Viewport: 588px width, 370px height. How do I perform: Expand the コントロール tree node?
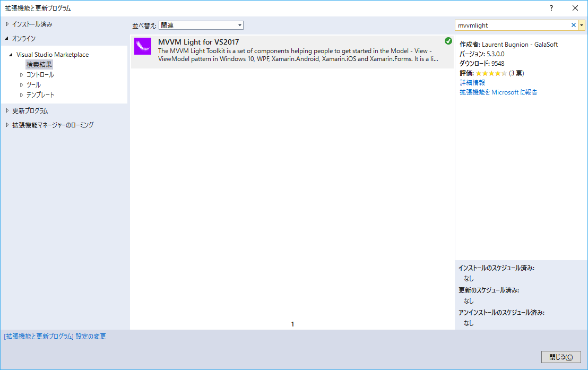(21, 75)
